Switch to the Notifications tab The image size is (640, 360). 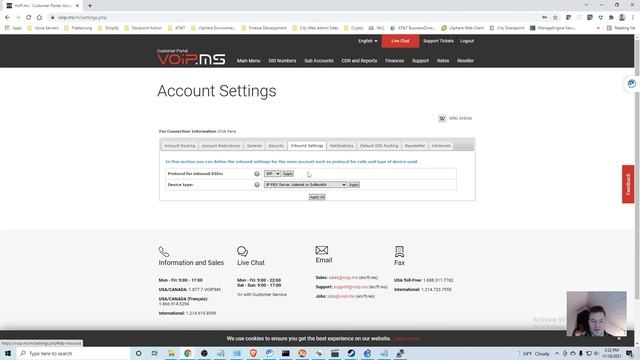pos(342,146)
